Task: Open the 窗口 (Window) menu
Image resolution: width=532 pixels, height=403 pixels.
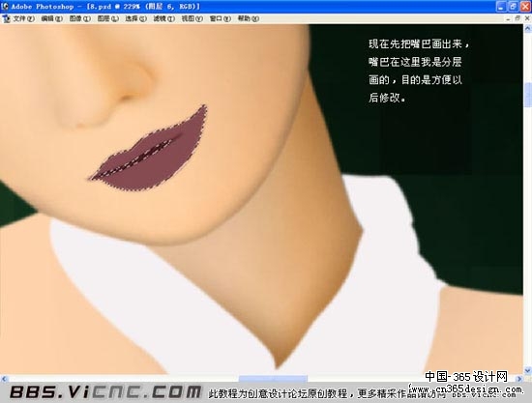Action: point(221,18)
